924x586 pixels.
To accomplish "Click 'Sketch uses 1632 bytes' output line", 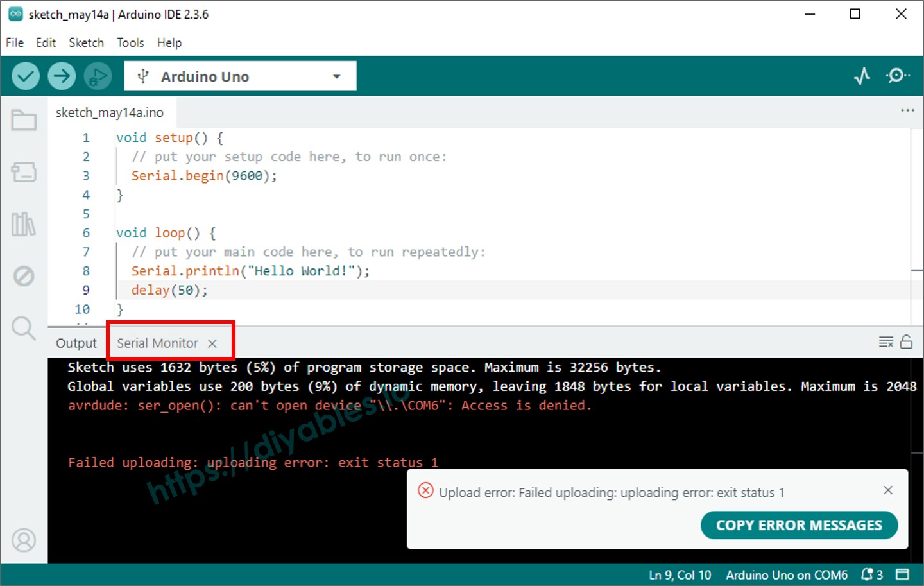I will pos(364,367).
